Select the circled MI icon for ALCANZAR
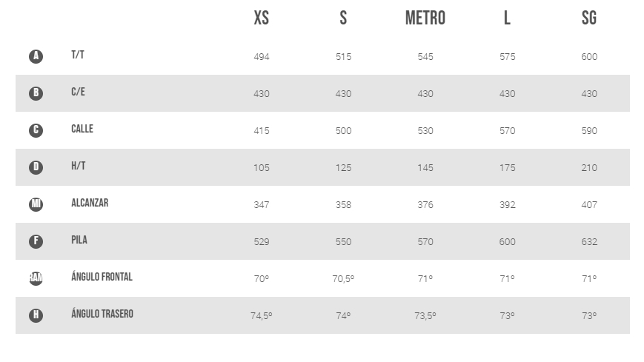This screenshot has height=362, width=644. tap(36, 204)
